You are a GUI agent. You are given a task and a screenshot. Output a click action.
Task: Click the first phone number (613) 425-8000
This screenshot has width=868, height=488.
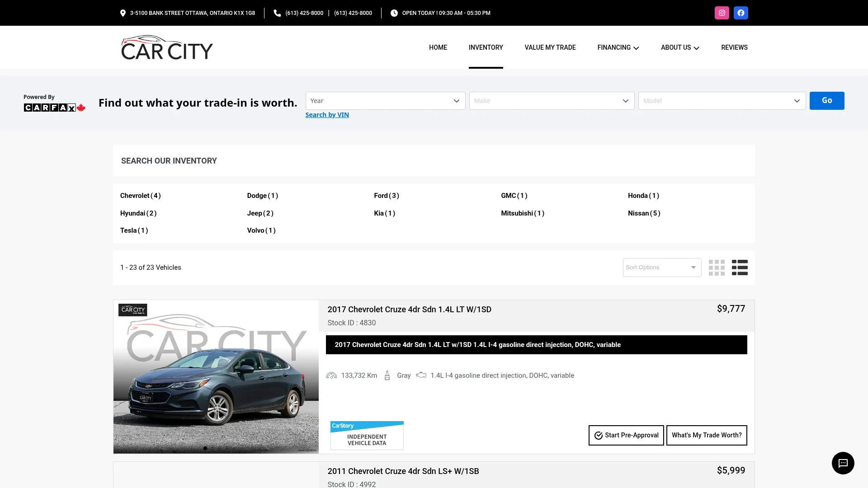click(304, 13)
